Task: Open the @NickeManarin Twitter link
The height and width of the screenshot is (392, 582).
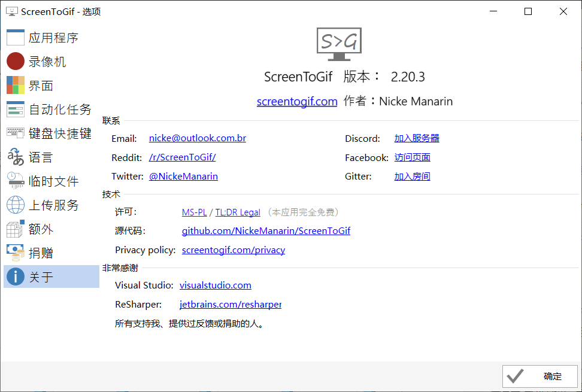Action: pyautogui.click(x=183, y=176)
